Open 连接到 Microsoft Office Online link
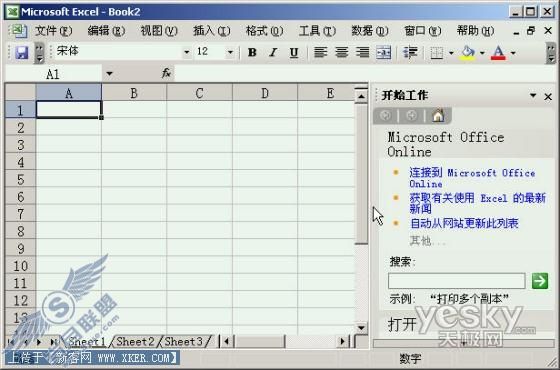560x370 pixels. coord(472,178)
